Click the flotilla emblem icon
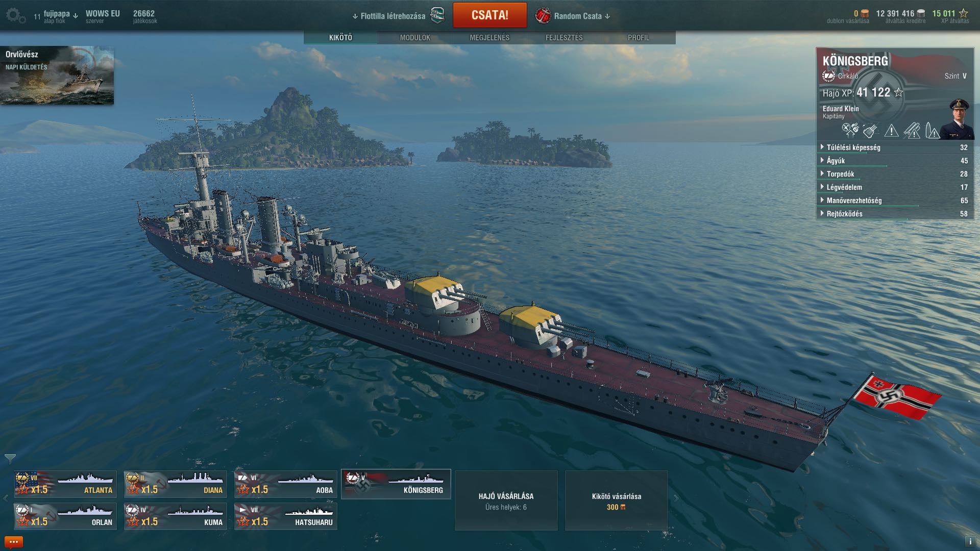This screenshot has height=551, width=980. click(x=437, y=16)
